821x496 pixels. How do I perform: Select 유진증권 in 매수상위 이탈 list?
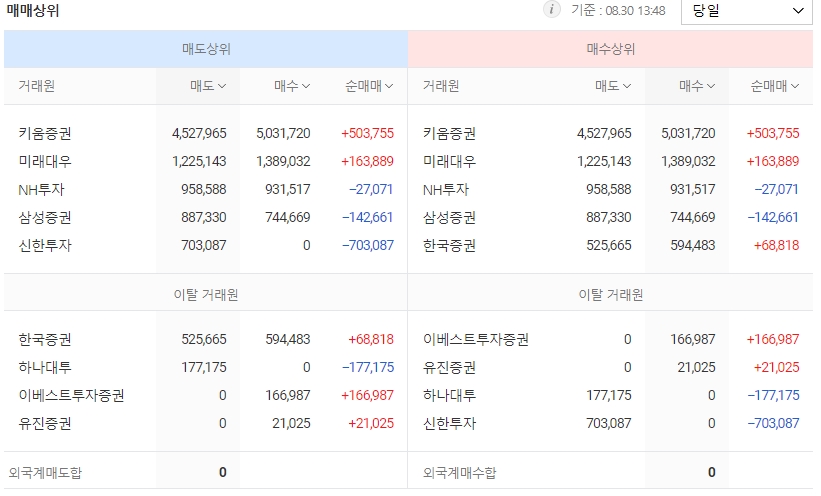point(449,368)
